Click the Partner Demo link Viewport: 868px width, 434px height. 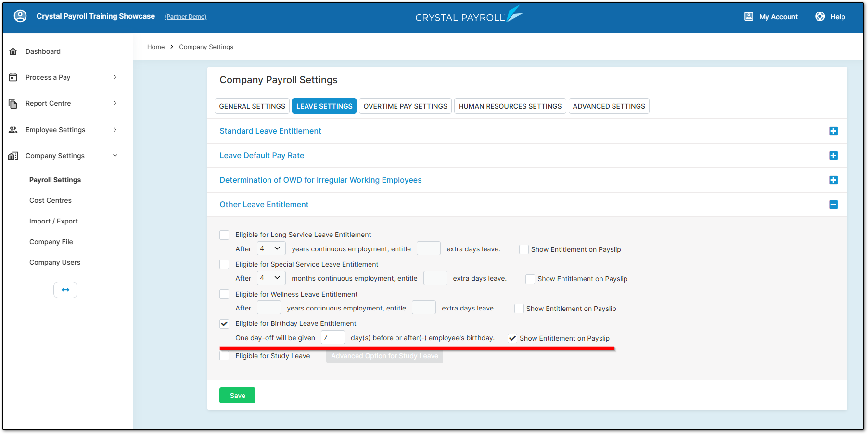click(x=185, y=17)
